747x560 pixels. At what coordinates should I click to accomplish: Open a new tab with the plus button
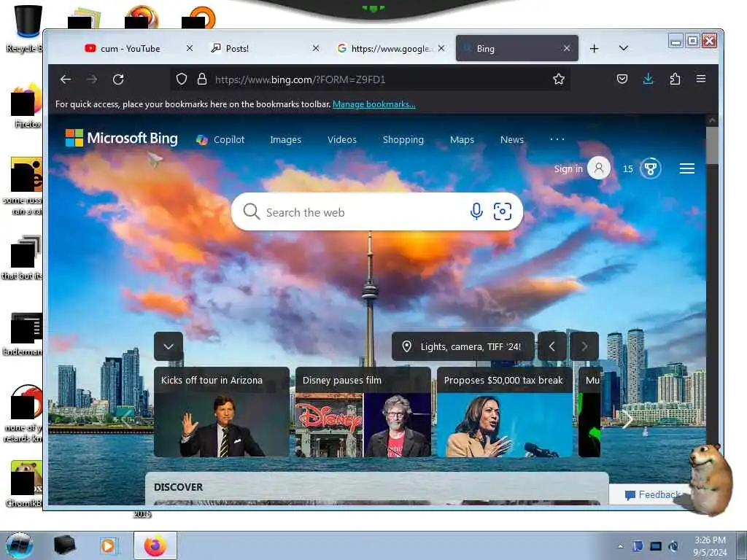594,49
